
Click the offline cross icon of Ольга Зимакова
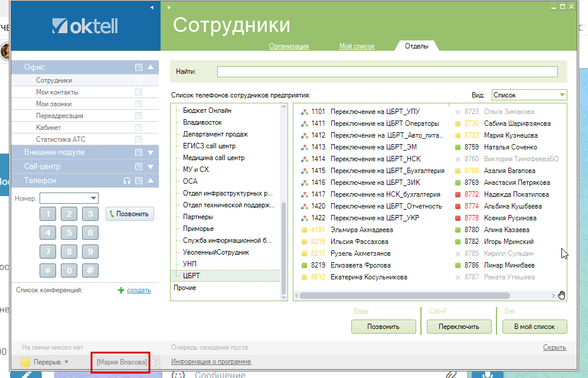tap(458, 112)
